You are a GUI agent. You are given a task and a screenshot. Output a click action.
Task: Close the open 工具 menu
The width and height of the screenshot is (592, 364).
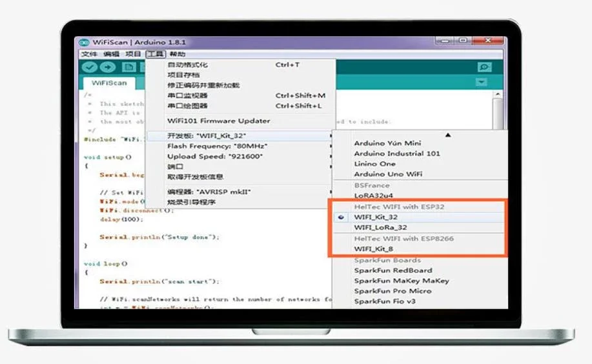[x=156, y=54]
